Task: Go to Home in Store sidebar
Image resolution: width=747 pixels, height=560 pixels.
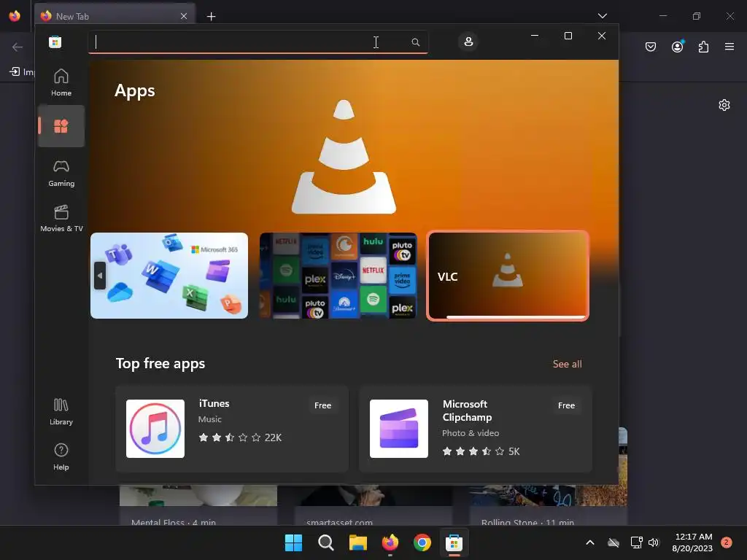Action: coord(61,82)
